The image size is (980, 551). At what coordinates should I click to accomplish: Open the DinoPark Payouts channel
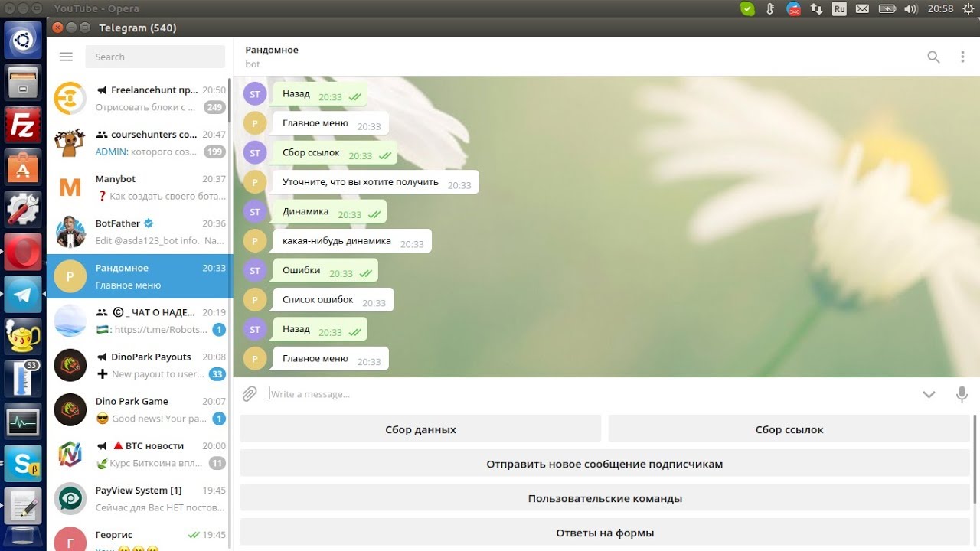(139, 365)
